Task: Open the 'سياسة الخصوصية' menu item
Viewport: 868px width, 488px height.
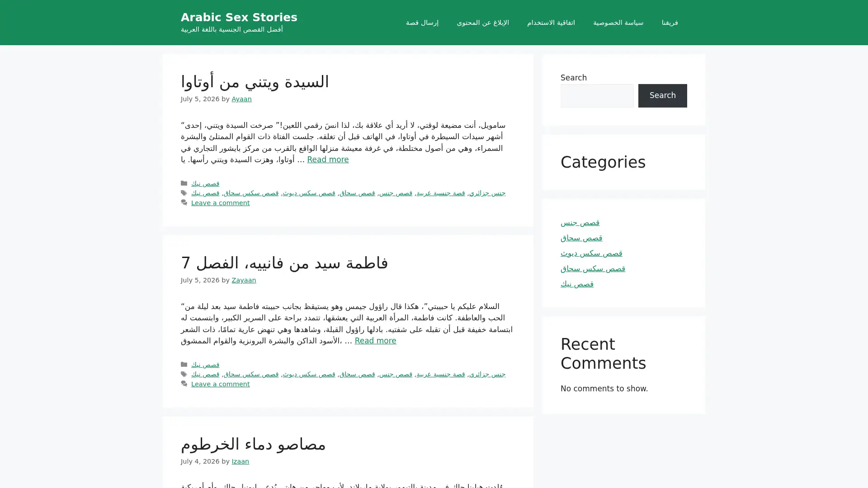Action: pyautogui.click(x=618, y=23)
